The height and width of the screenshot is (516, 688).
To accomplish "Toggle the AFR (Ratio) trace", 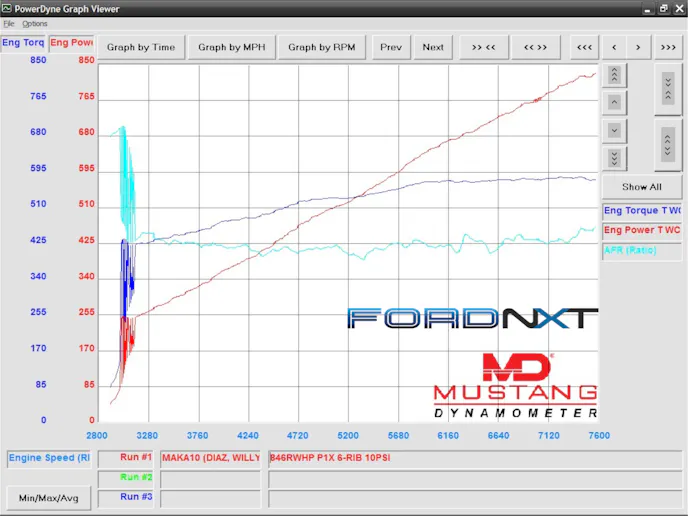I will tap(642, 250).
